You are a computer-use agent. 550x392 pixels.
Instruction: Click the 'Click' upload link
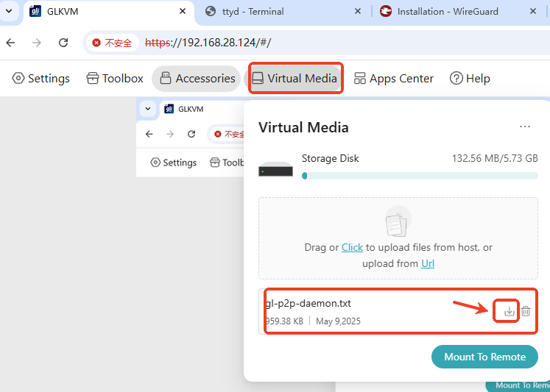click(352, 247)
